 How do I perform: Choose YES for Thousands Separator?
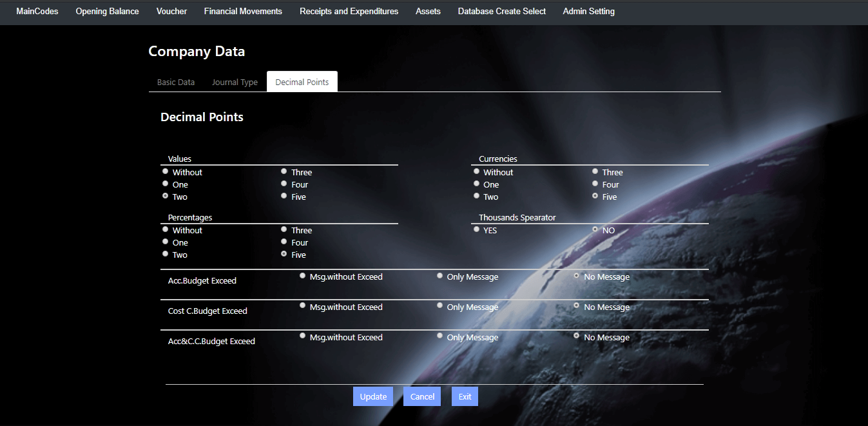point(477,229)
